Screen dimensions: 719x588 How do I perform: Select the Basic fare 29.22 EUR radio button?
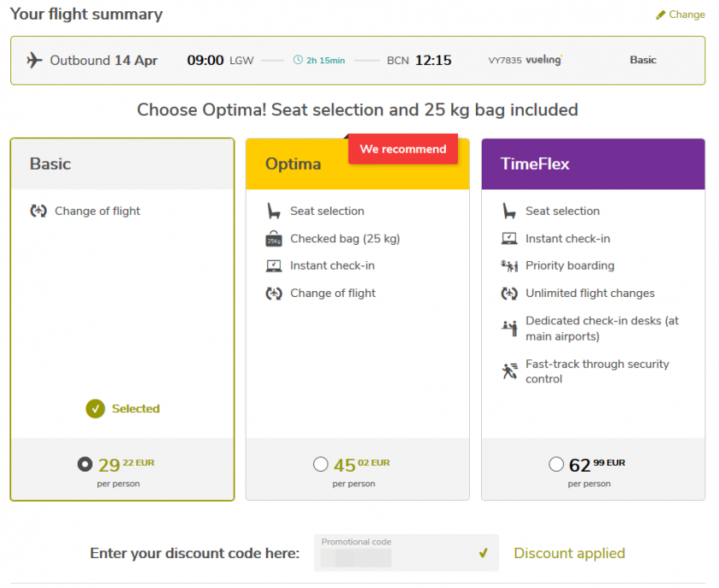tap(85, 464)
